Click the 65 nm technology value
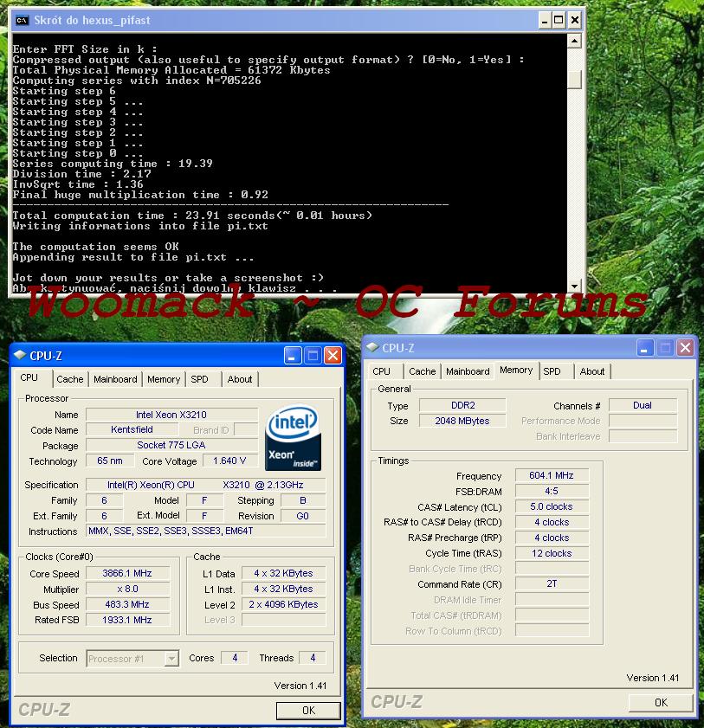Viewport: 704px width, 728px height. point(110,461)
